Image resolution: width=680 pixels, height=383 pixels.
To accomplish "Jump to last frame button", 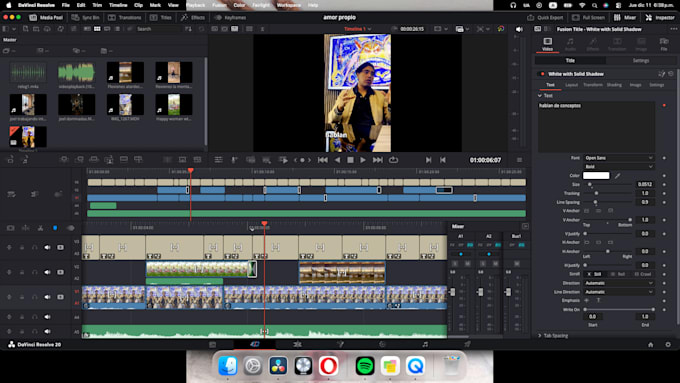I will tap(378, 160).
